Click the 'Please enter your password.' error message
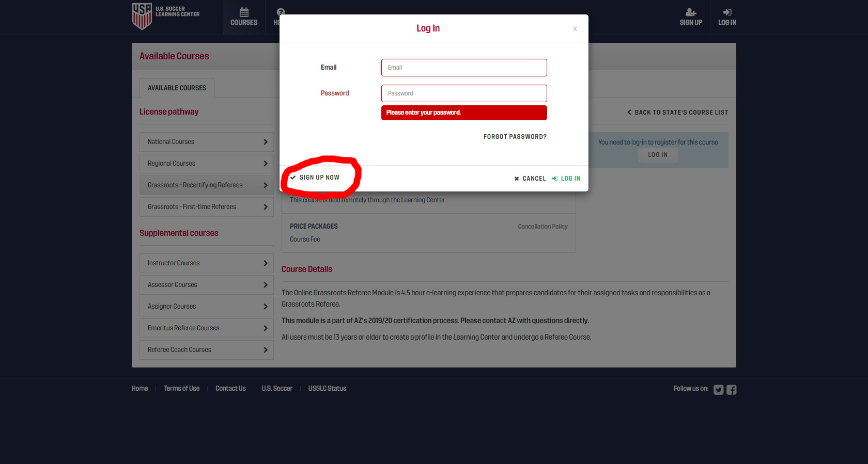This screenshot has width=868, height=464. 464,113
